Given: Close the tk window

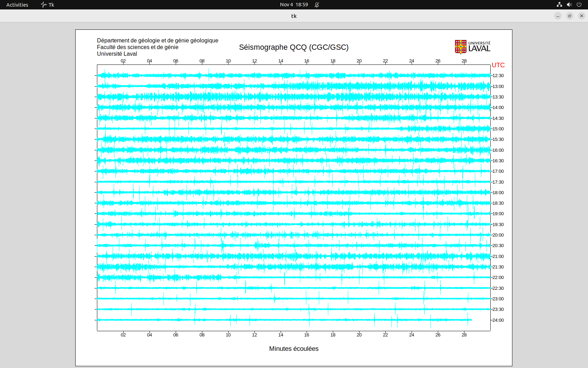Looking at the screenshot, I should pyautogui.click(x=582, y=16).
